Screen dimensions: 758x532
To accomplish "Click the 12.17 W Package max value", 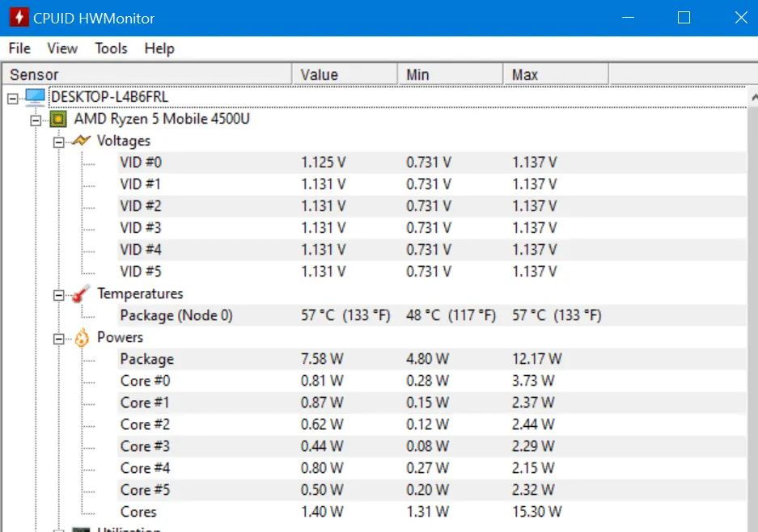I will pyautogui.click(x=536, y=359).
